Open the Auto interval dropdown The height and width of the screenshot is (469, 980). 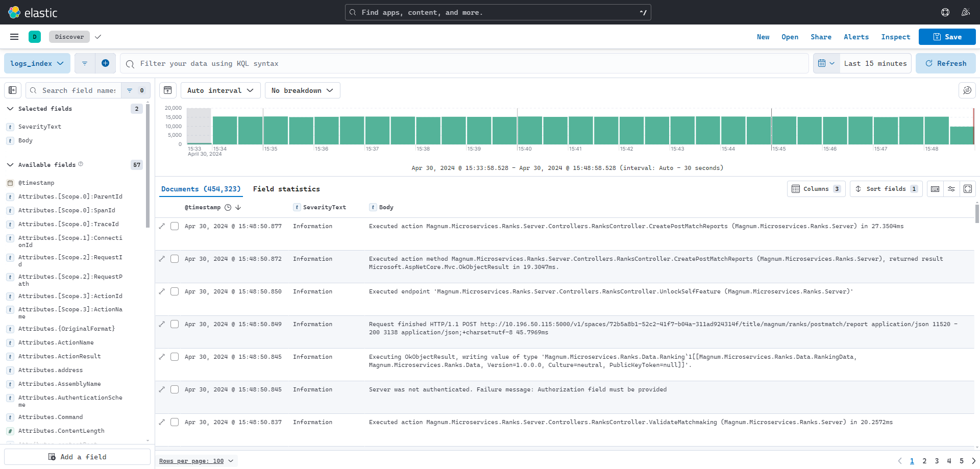coord(220,90)
